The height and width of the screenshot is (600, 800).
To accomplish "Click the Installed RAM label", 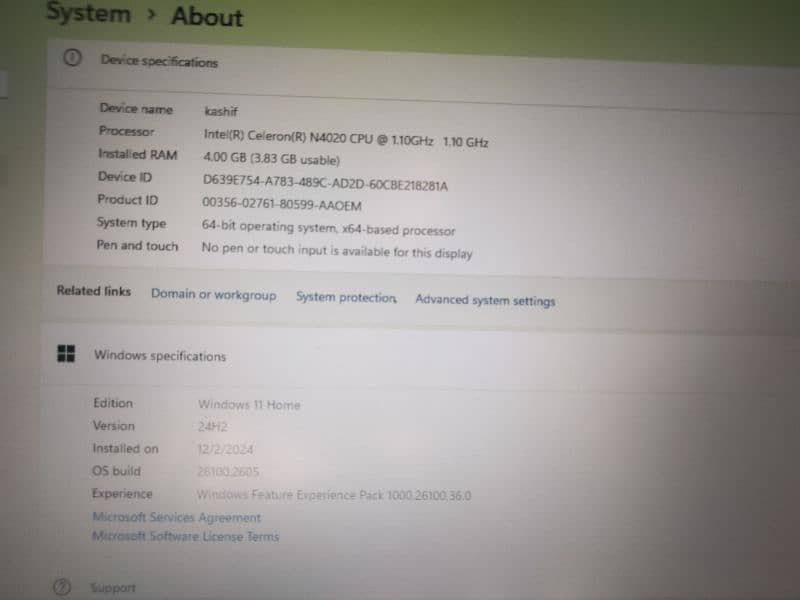I will (137, 154).
